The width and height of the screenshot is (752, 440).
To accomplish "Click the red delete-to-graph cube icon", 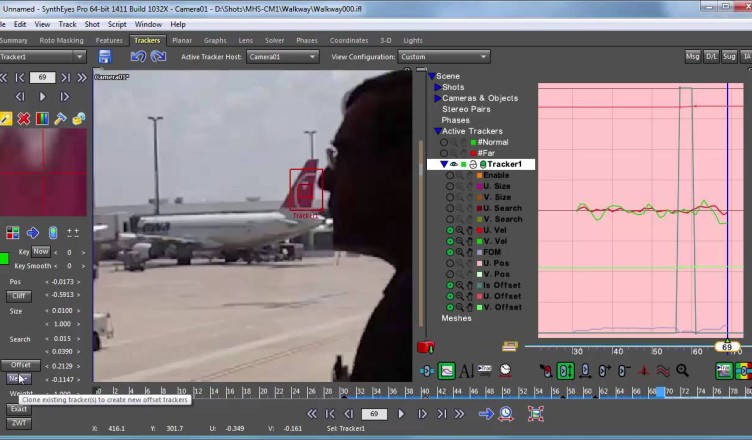I will (x=425, y=347).
